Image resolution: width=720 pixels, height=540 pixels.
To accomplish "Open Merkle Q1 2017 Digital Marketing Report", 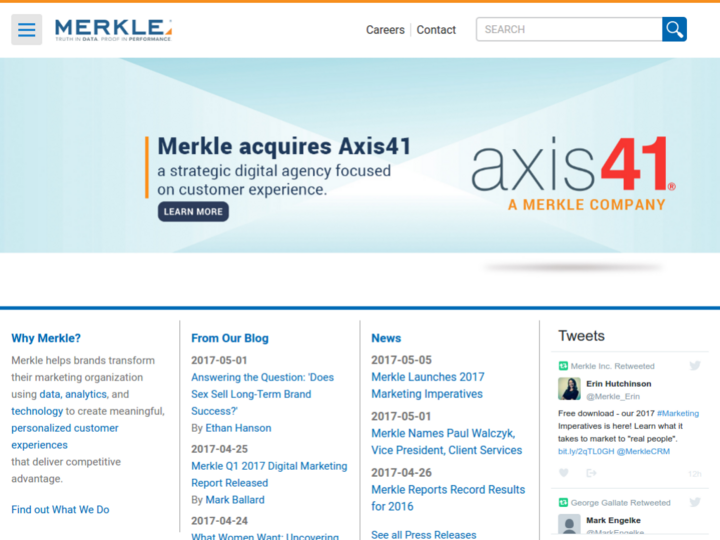I will pos(269,474).
